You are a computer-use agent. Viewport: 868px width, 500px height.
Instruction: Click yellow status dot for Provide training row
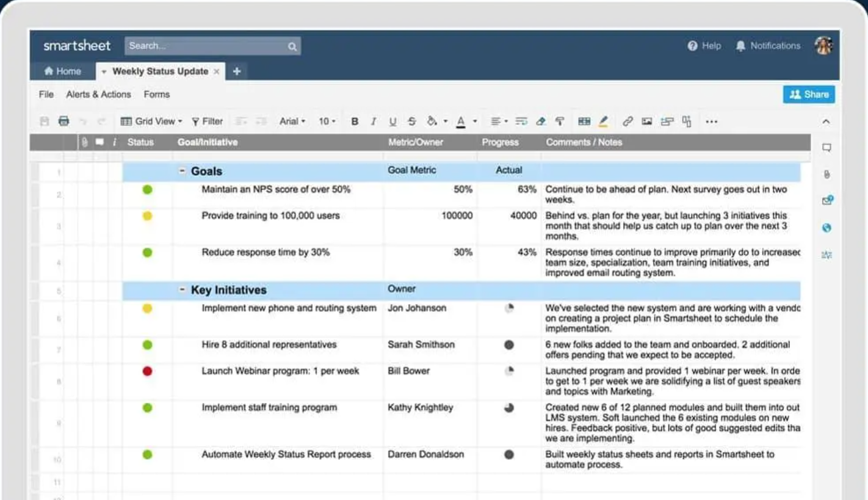147,216
